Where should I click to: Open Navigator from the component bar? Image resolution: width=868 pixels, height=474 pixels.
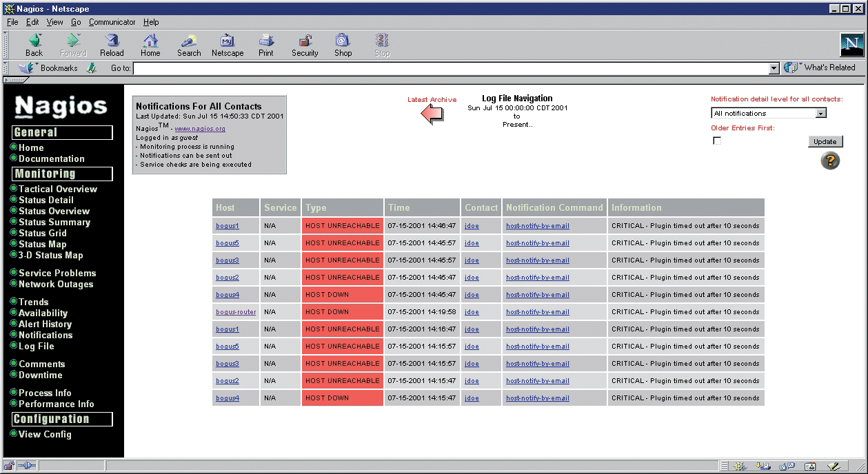tap(740, 466)
